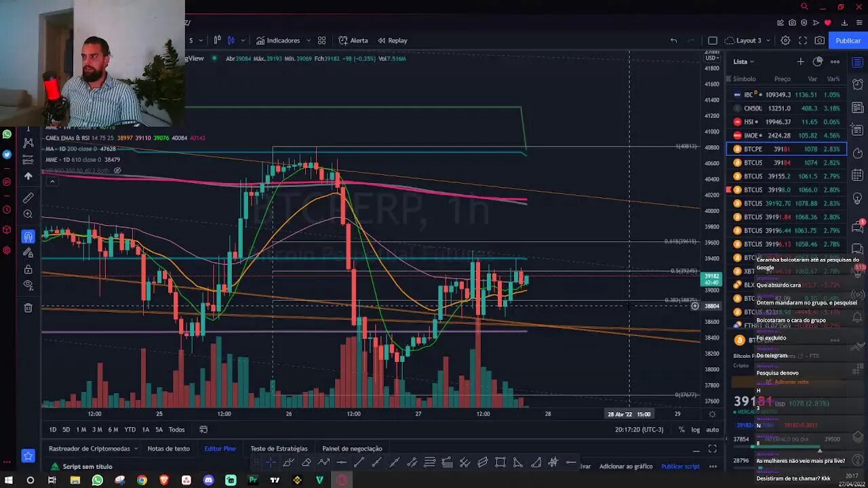The height and width of the screenshot is (488, 868).
Task: Remove drawings with the trash icon
Action: click(x=28, y=308)
